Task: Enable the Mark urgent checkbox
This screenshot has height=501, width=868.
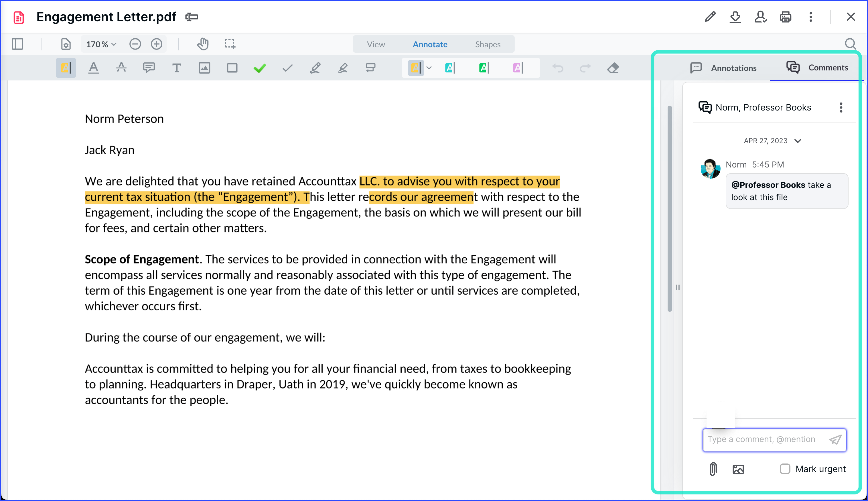Action: [x=785, y=469]
